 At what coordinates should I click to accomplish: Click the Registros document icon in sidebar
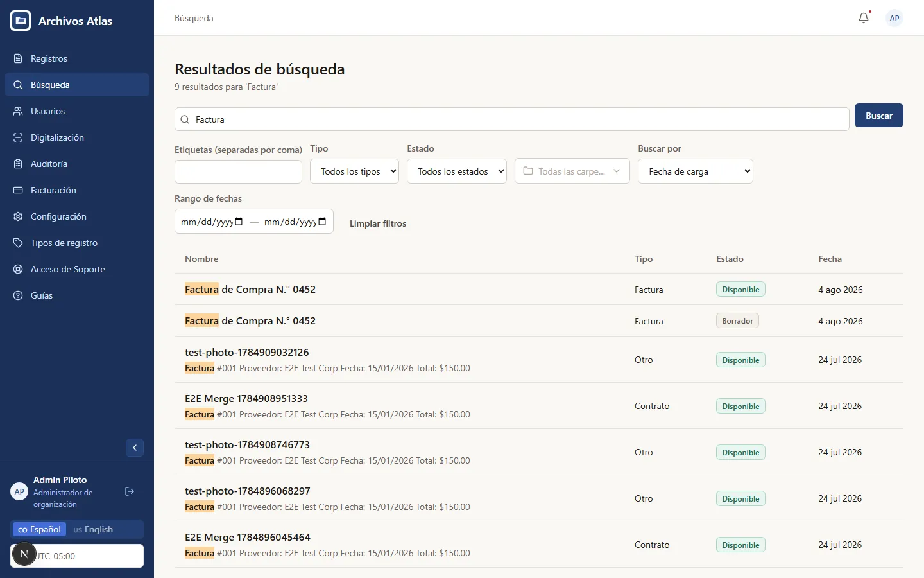(x=18, y=58)
